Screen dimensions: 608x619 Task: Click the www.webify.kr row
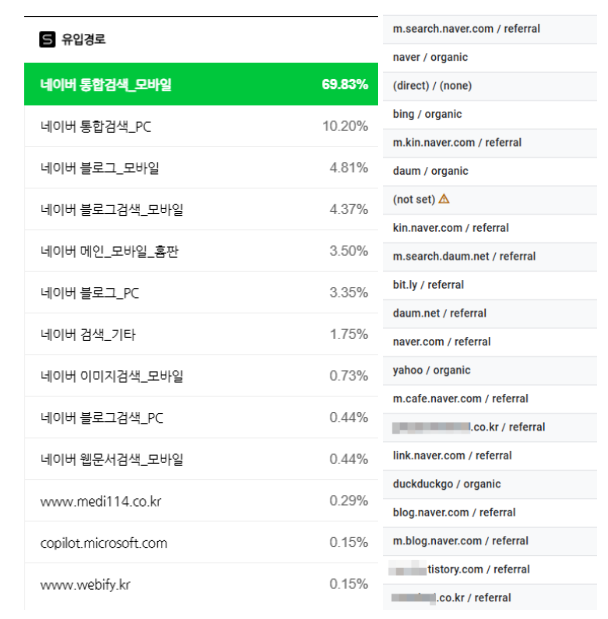click(201, 585)
